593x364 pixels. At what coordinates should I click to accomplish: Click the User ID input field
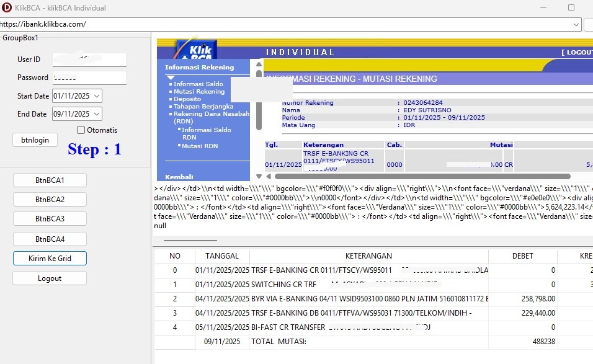point(89,60)
